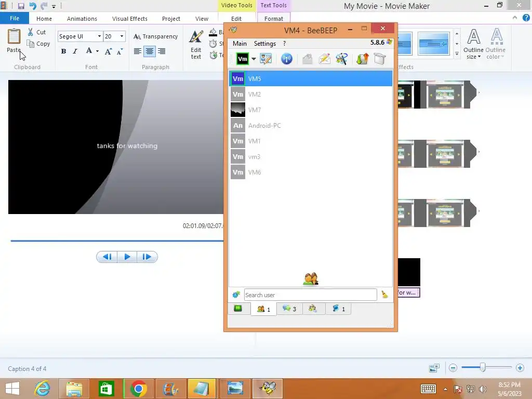Click the broom icon to clear user search
The width and height of the screenshot is (532, 399).
(x=385, y=294)
